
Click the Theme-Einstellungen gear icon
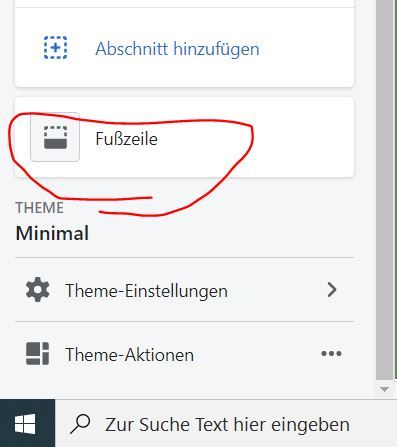38,289
